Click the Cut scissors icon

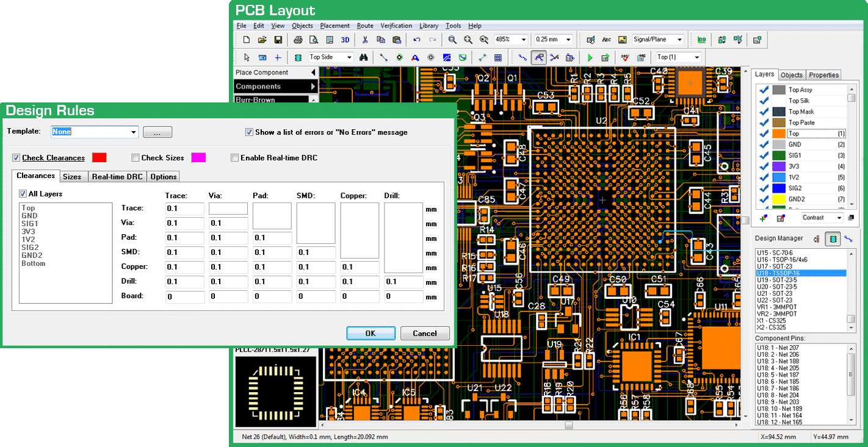coord(365,40)
